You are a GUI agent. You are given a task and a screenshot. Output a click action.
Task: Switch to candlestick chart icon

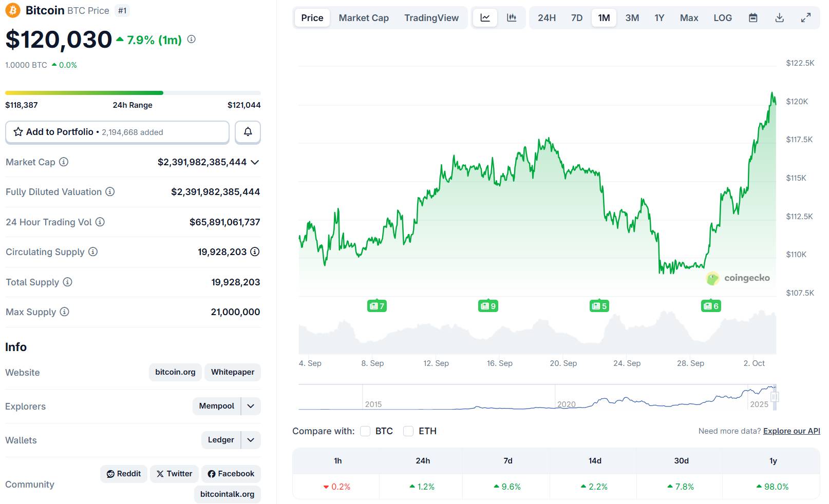tap(512, 18)
